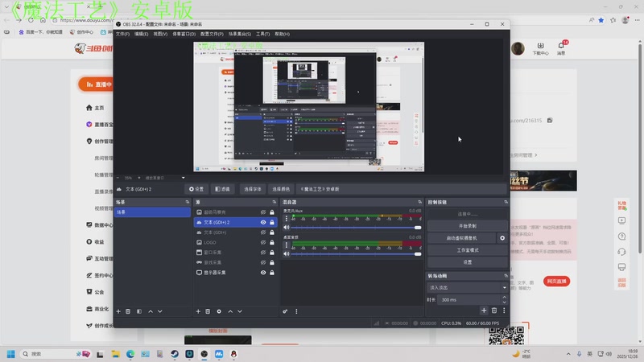
Task: Click the 《魔法工艺》安卓版 text field
Action: tap(400, 189)
